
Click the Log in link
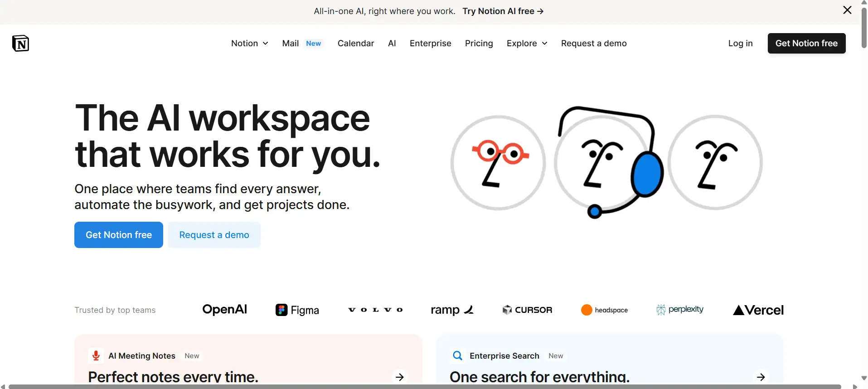point(740,43)
